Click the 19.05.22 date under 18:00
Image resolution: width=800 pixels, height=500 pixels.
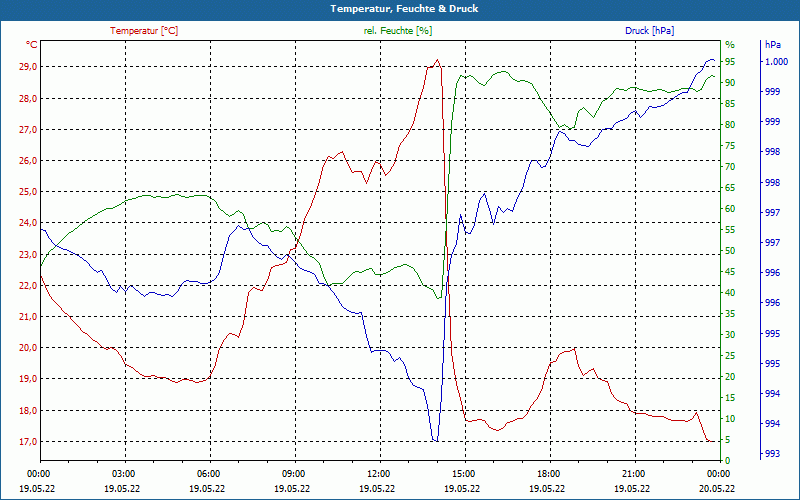547,489
